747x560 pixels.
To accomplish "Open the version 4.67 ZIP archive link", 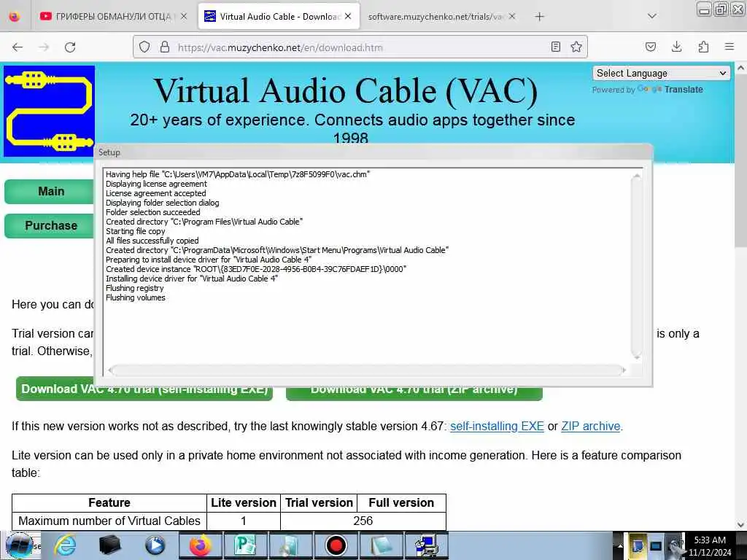I will pyautogui.click(x=591, y=426).
